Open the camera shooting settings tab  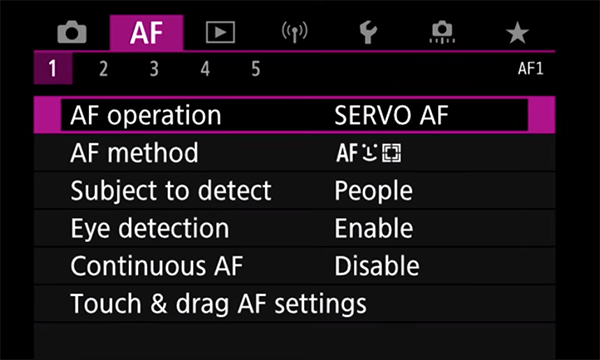point(72,32)
